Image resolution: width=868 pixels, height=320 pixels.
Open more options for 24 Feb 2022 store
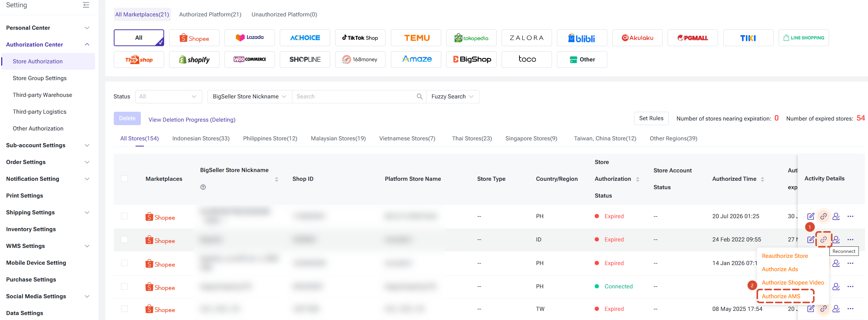coord(850,240)
